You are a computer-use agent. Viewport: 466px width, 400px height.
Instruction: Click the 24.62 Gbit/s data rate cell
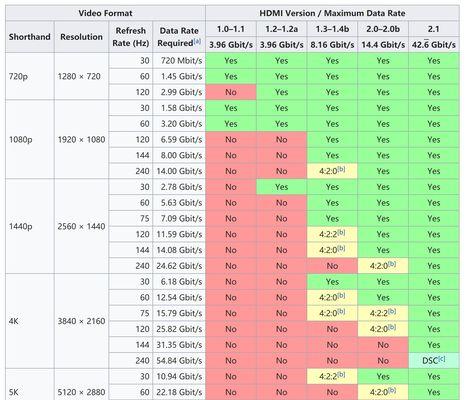(179, 266)
